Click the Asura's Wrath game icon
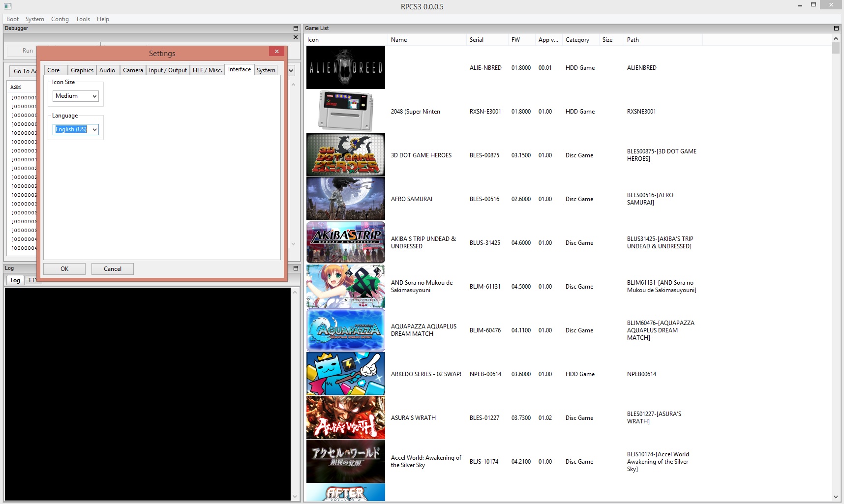Viewport: 844px width, 504px height. [345, 417]
